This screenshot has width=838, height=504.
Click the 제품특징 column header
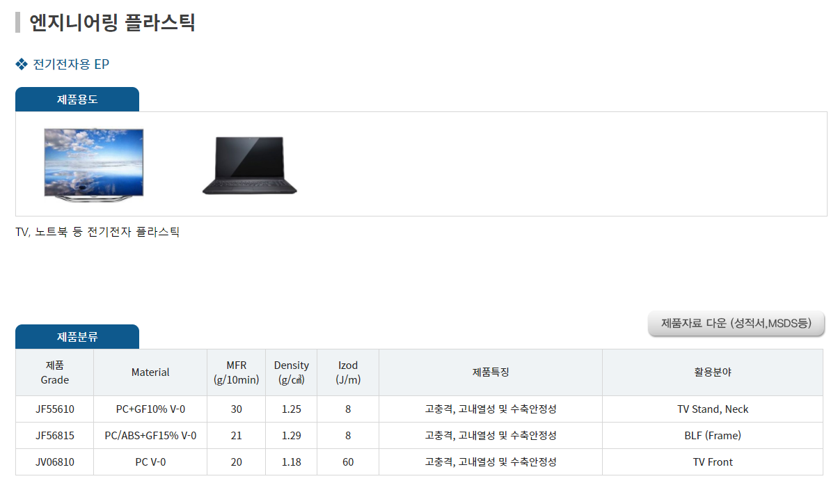tap(491, 372)
